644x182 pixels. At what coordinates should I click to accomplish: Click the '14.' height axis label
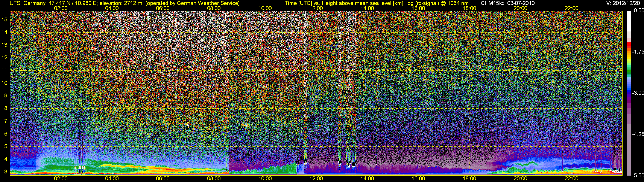point(5,32)
